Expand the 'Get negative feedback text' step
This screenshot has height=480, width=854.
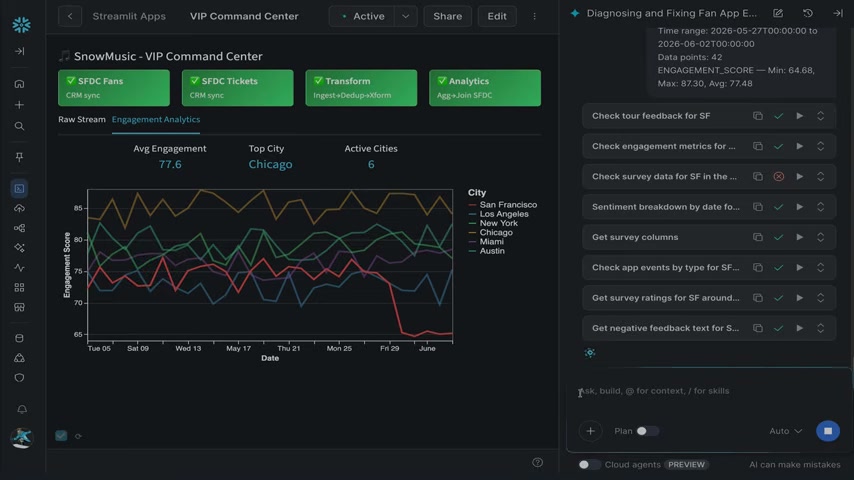point(820,328)
